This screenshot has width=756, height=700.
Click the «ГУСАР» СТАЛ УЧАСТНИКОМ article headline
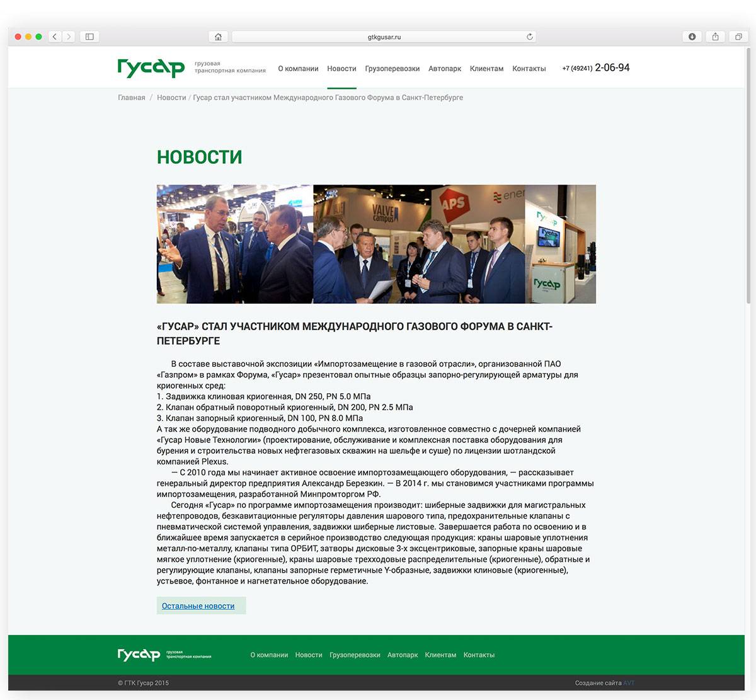point(355,333)
